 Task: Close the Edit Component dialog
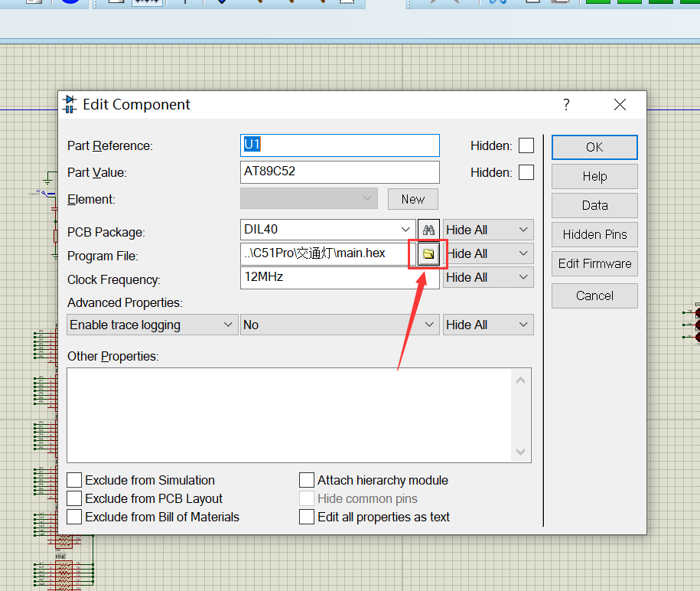coord(620,105)
